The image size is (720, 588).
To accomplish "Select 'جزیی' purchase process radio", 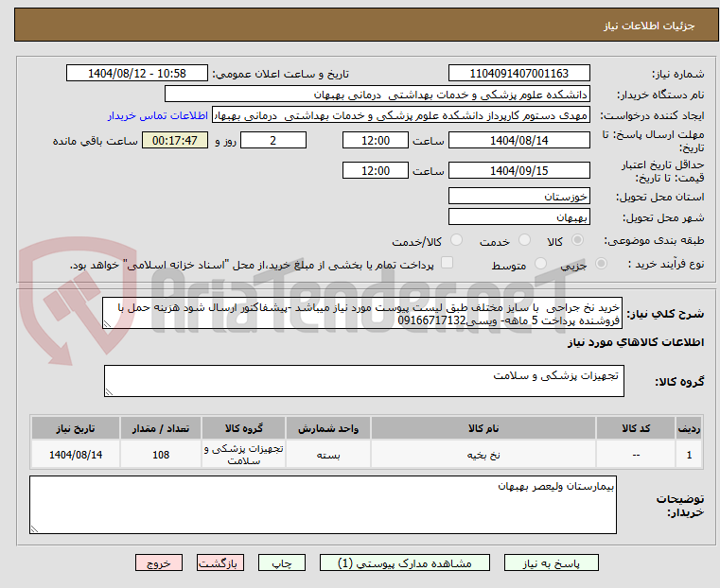I will coord(606,265).
